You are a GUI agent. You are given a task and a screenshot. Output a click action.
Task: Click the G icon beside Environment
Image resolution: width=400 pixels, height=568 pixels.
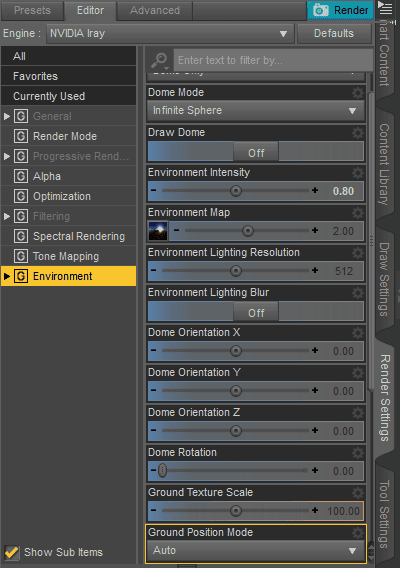point(21,276)
